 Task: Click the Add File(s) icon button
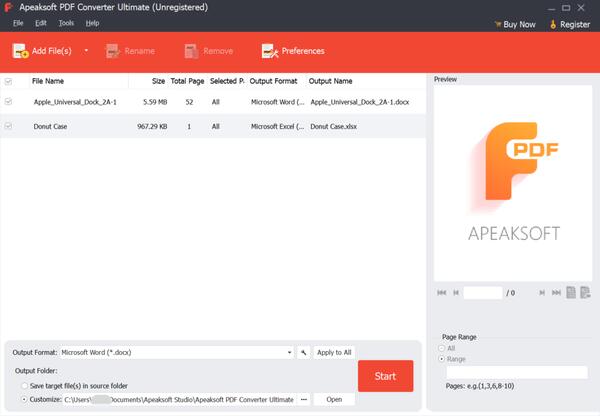[x=20, y=50]
